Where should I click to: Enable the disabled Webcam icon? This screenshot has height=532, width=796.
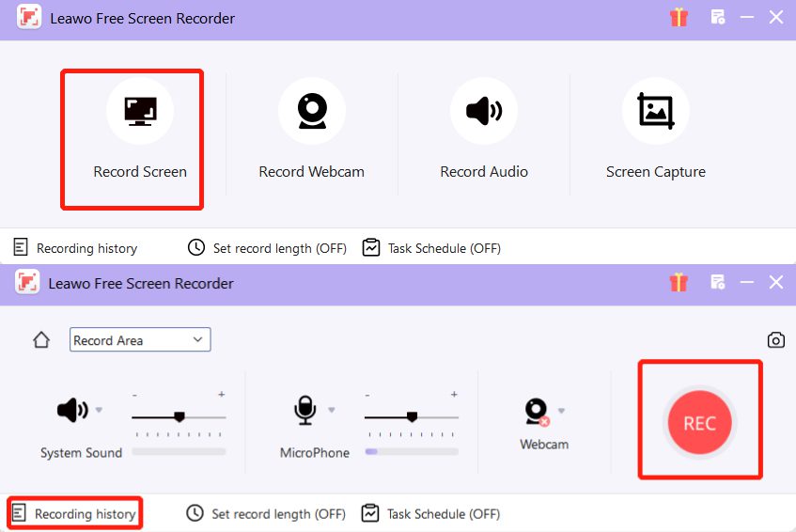536,411
